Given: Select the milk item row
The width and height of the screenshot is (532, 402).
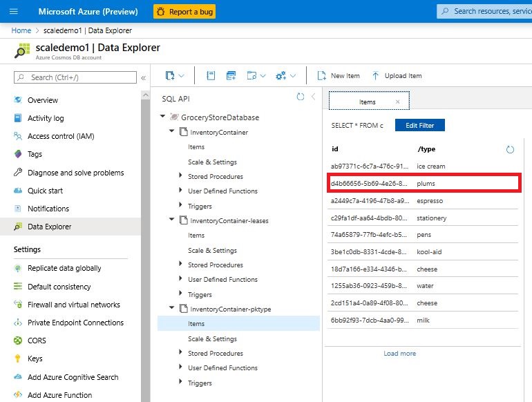Looking at the screenshot, I should (x=423, y=320).
